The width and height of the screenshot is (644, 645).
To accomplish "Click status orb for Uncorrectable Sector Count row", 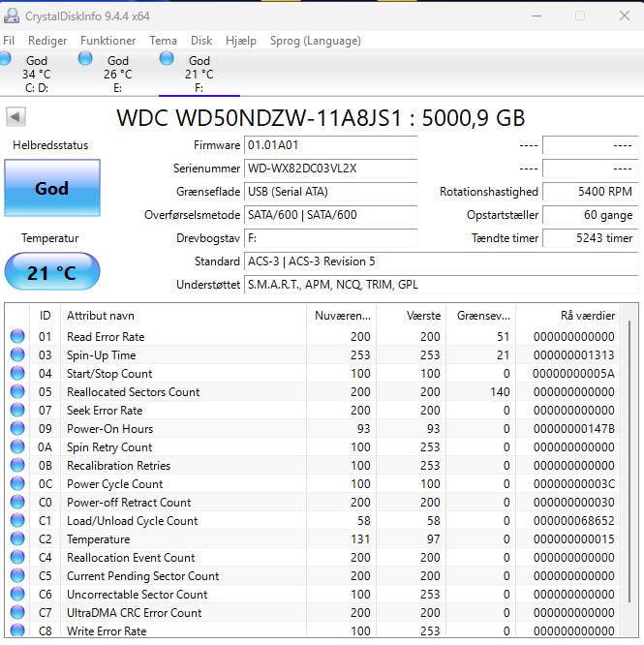I will point(17,594).
